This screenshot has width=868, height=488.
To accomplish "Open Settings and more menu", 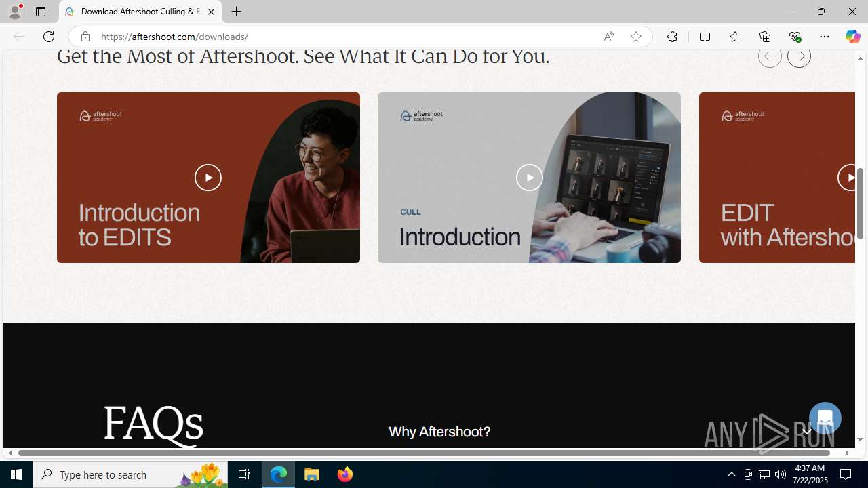I will point(825,37).
